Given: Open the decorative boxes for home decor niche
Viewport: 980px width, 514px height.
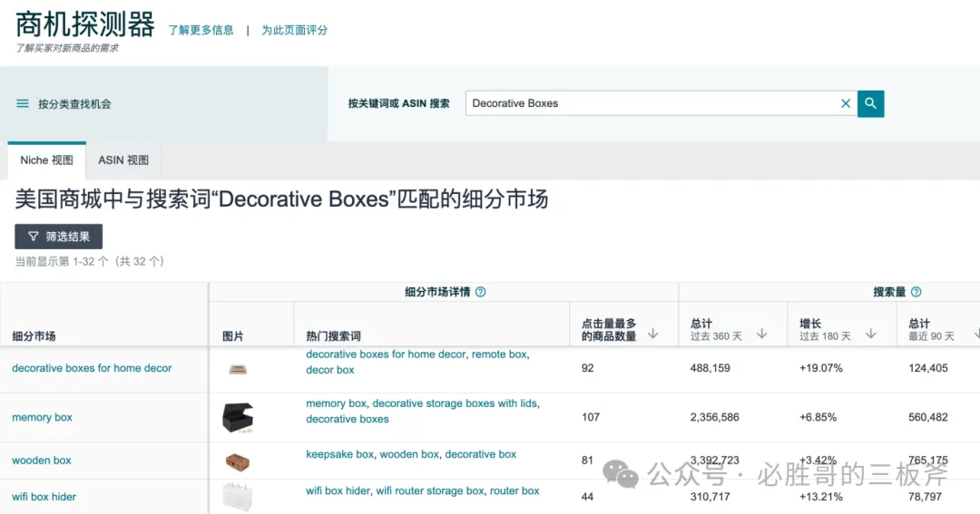Looking at the screenshot, I should 92,368.
